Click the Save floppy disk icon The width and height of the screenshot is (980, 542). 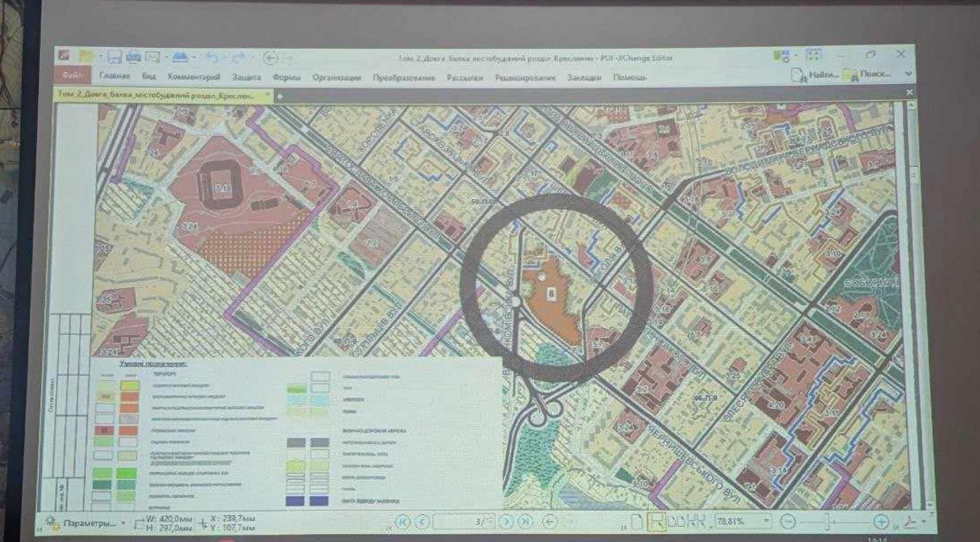(114, 57)
